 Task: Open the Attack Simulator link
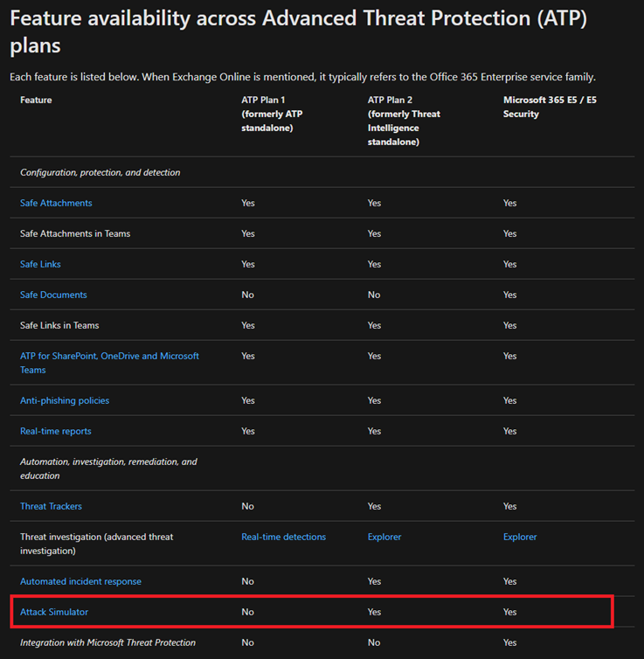click(x=54, y=613)
